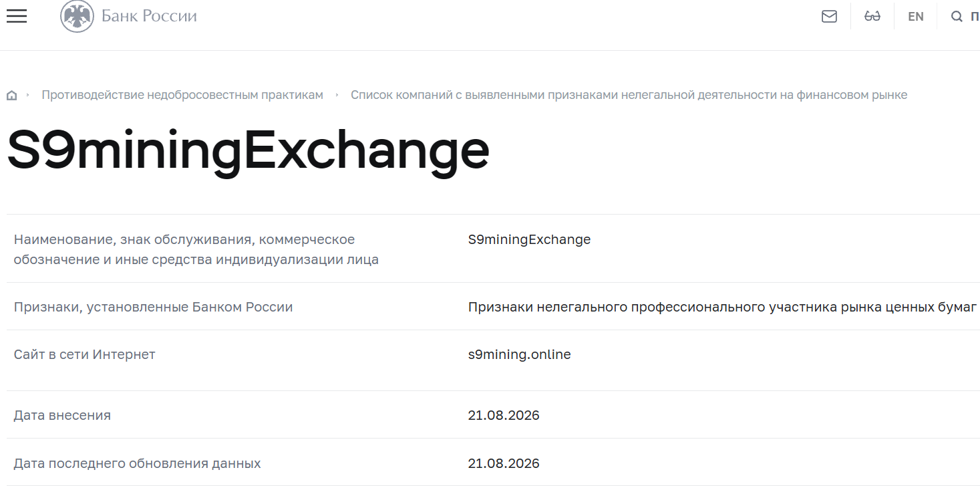Open 'Список компаний с выявленными признаками' breadcrumb
Screen dimensions: 980x486
(629, 95)
